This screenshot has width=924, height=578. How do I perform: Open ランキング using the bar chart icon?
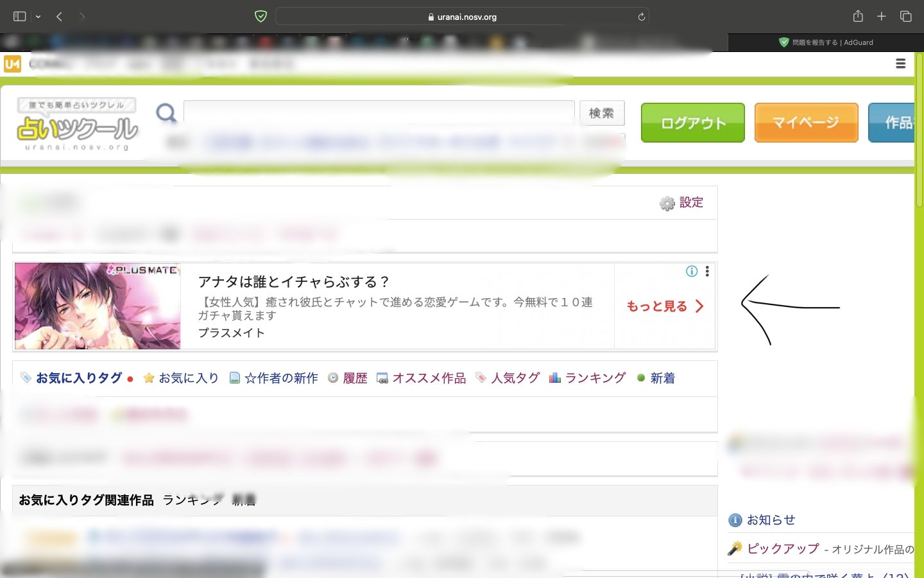554,378
